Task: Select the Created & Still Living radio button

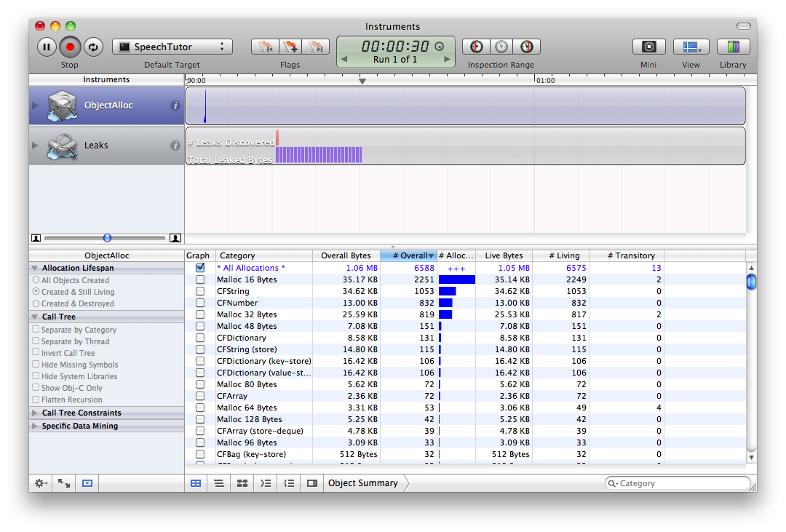Action: [36, 291]
